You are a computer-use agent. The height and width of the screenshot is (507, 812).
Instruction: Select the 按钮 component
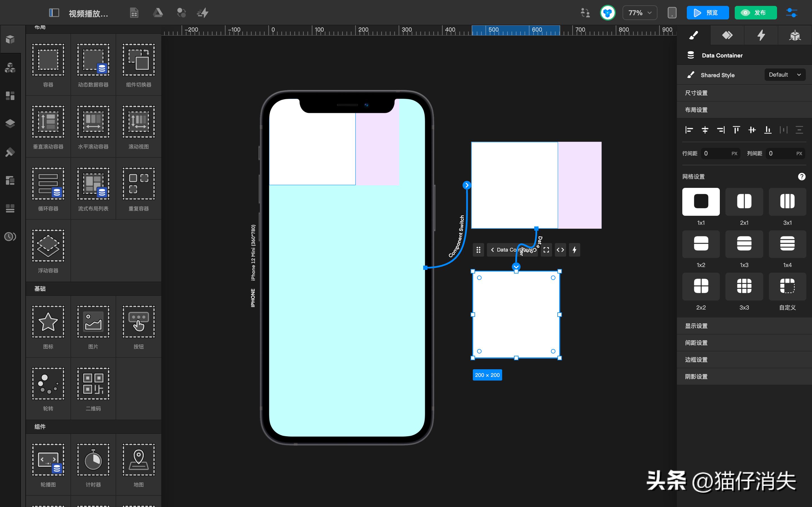[138, 327]
